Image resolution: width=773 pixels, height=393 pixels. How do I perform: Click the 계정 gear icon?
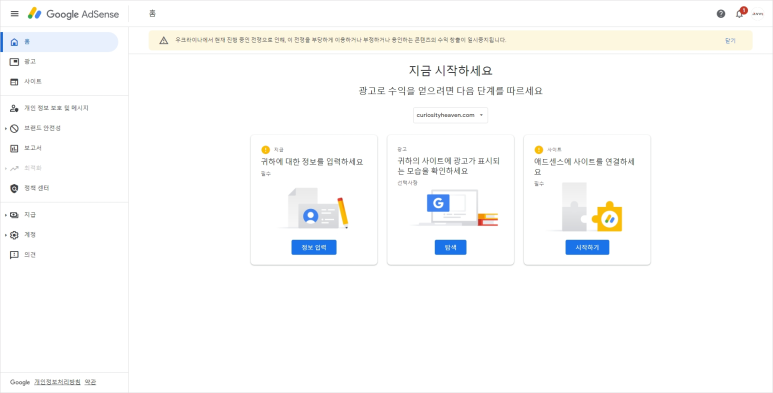coord(14,235)
